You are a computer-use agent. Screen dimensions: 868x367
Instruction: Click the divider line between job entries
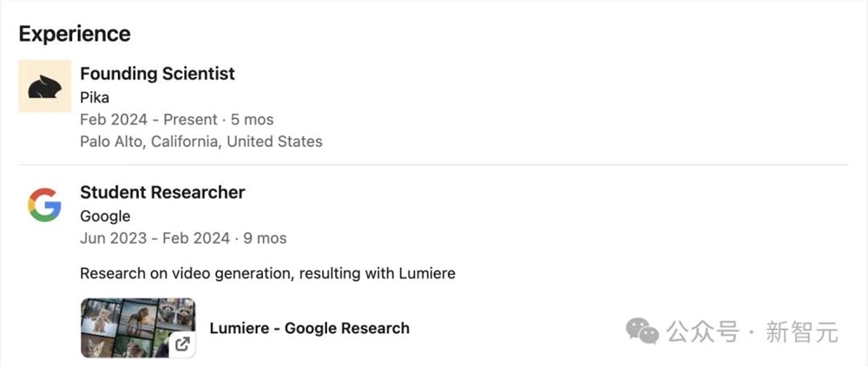coord(434,165)
